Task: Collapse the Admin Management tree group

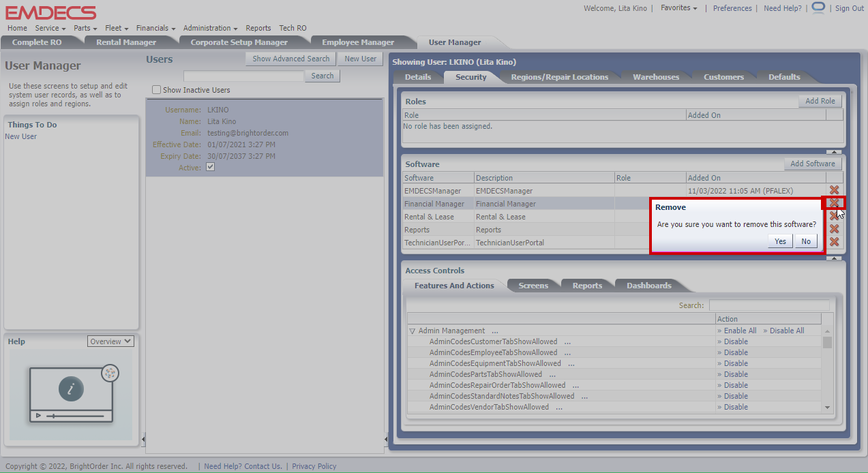Action: coord(413,331)
